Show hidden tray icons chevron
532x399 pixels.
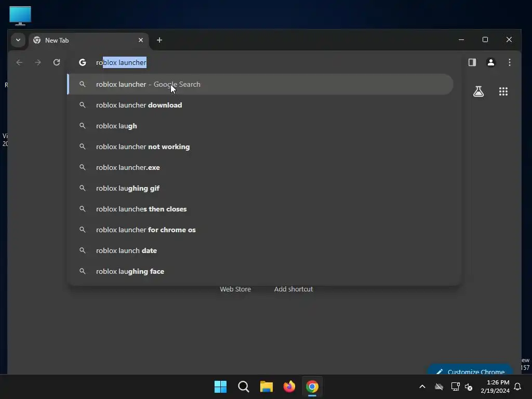tap(422, 387)
